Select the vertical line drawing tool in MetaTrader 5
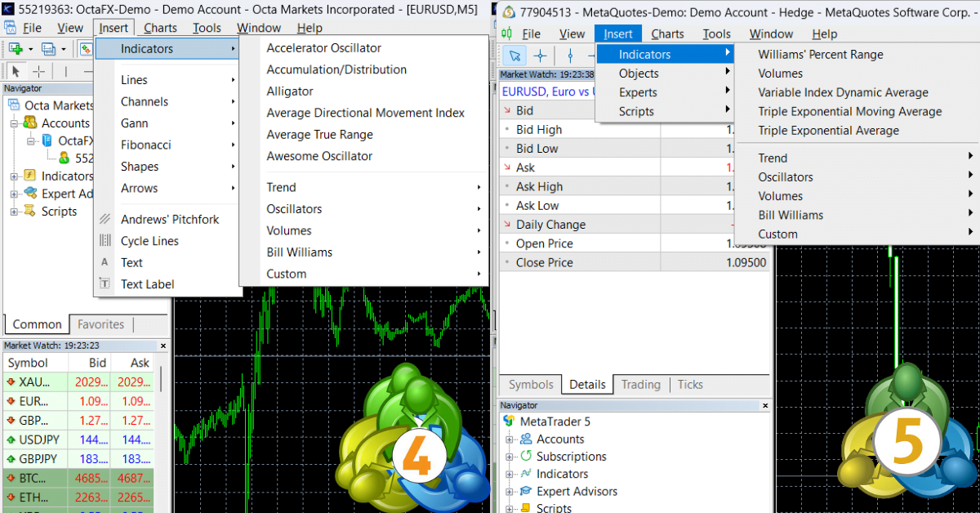The width and height of the screenshot is (980, 513). pyautogui.click(x=570, y=56)
